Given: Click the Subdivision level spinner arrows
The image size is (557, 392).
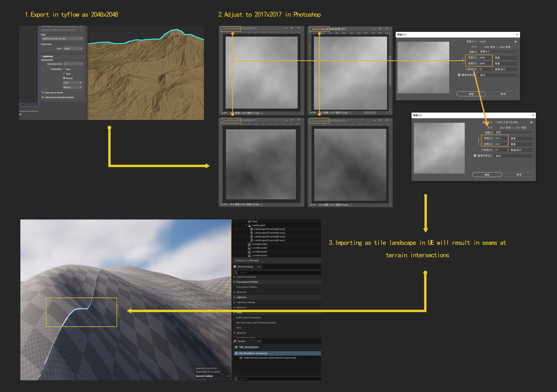Looking at the screenshot, I should (82, 64).
